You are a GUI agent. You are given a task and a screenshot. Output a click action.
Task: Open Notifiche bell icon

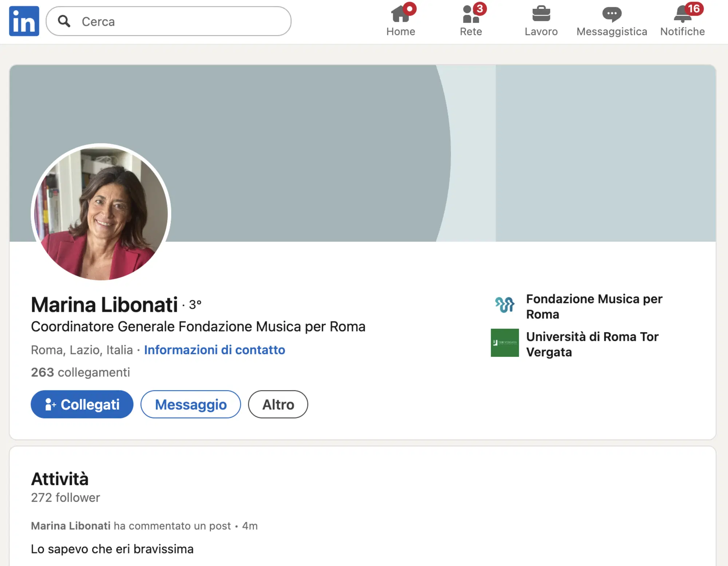[682, 14]
